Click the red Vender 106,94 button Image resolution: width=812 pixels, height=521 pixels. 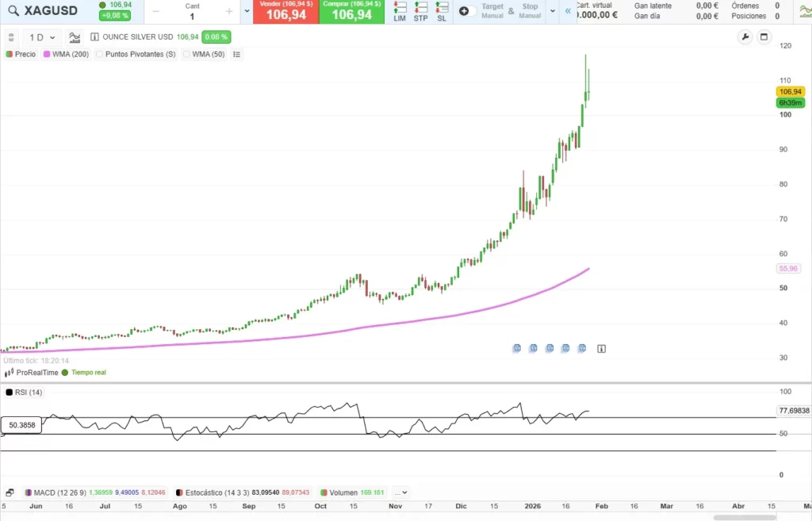click(286, 11)
